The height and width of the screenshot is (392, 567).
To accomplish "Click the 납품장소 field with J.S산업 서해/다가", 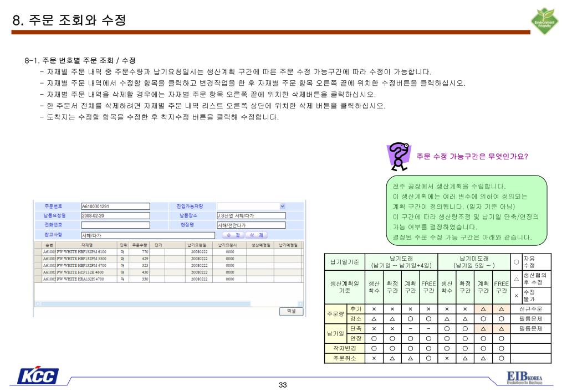I will [x=251, y=216].
